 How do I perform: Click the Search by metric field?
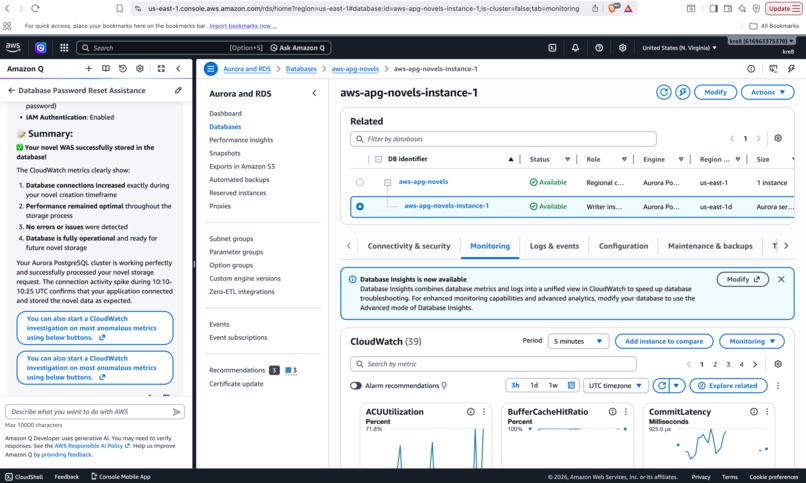pyautogui.click(x=493, y=364)
